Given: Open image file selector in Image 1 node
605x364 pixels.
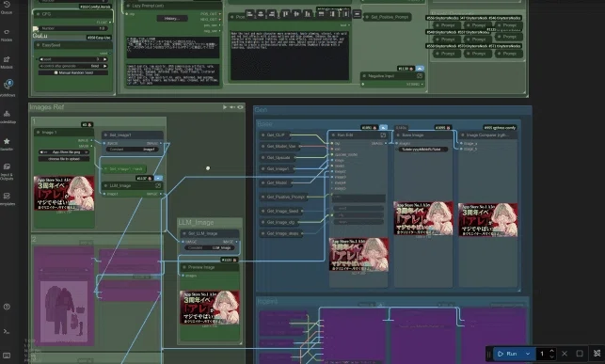Looking at the screenshot, I should [64, 152].
